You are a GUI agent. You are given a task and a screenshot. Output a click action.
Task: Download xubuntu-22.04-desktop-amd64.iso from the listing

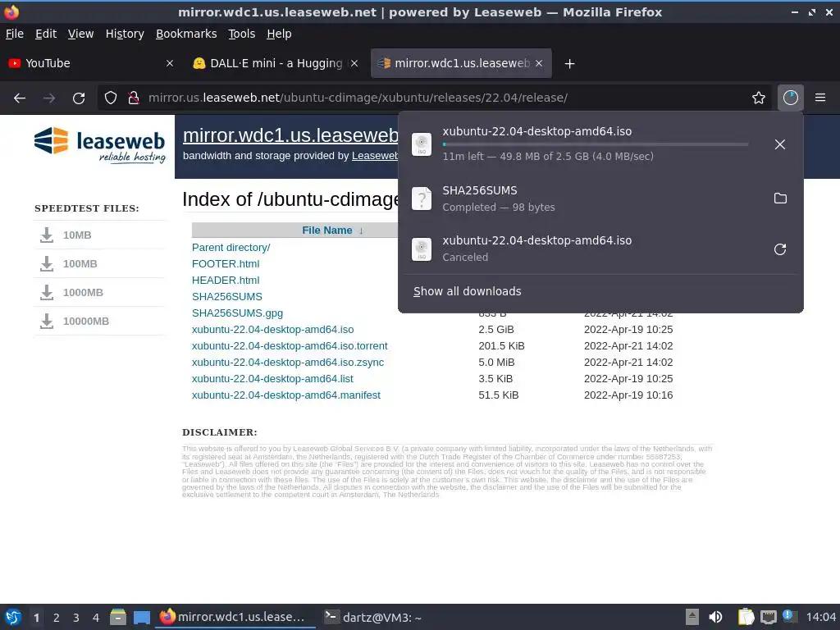tap(272, 330)
